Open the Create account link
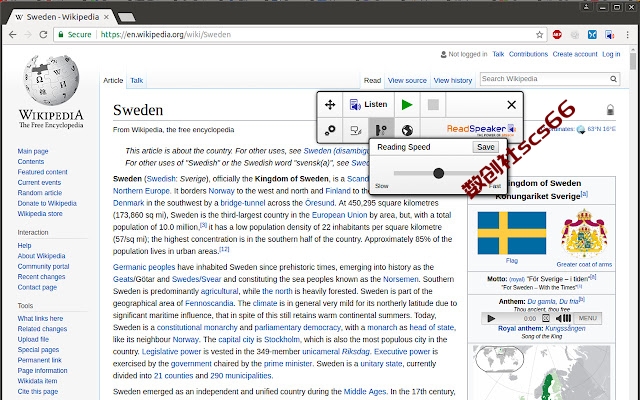Screen dimensions: 640x400 [x=575, y=54]
